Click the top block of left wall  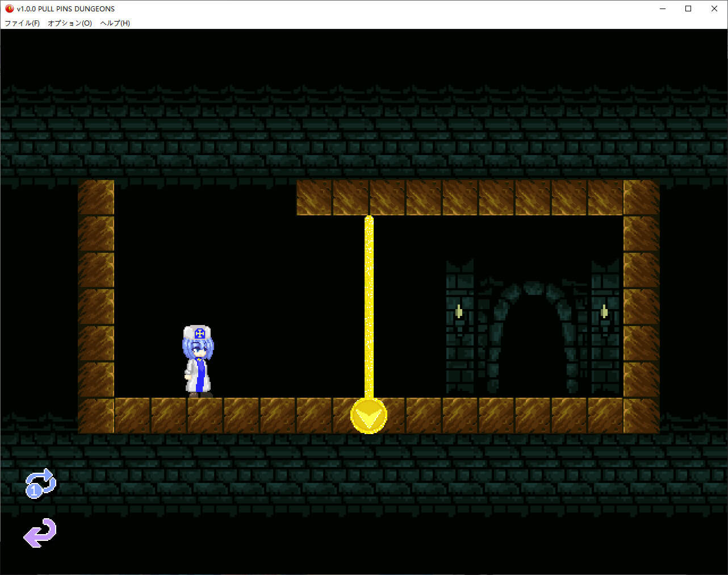(x=96, y=198)
